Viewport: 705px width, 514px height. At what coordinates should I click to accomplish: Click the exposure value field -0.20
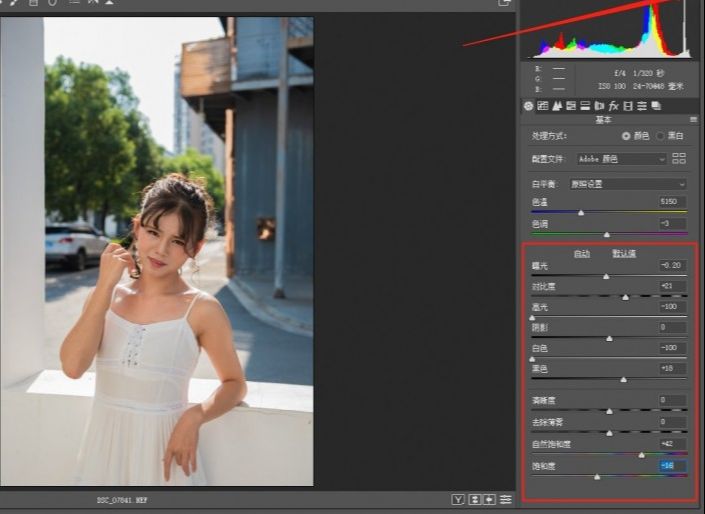coord(672,265)
